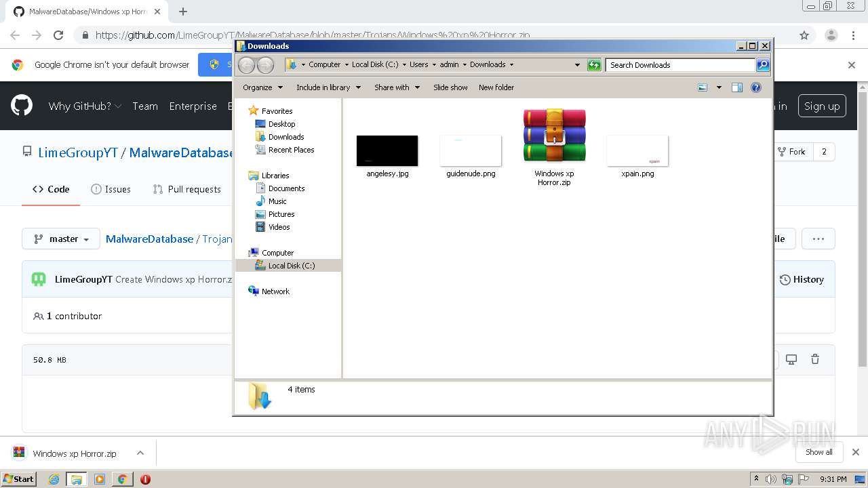The width and height of the screenshot is (868, 488).
Task: Select the Windows xp Horror.zip archive icon
Action: 554,136
